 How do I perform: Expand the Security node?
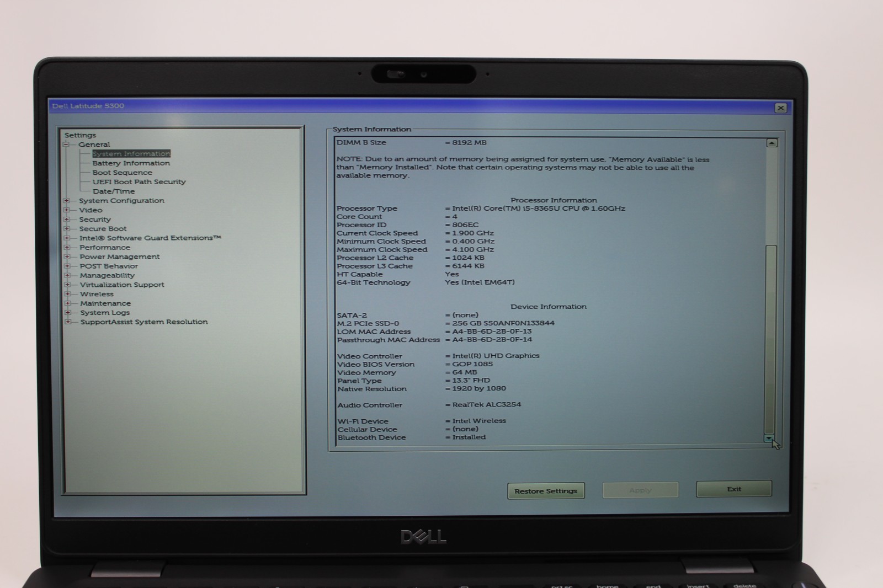click(x=67, y=220)
